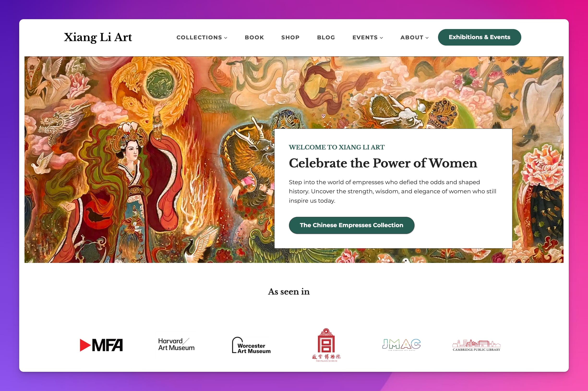Open The Chinese Empresses Collection

(x=351, y=225)
